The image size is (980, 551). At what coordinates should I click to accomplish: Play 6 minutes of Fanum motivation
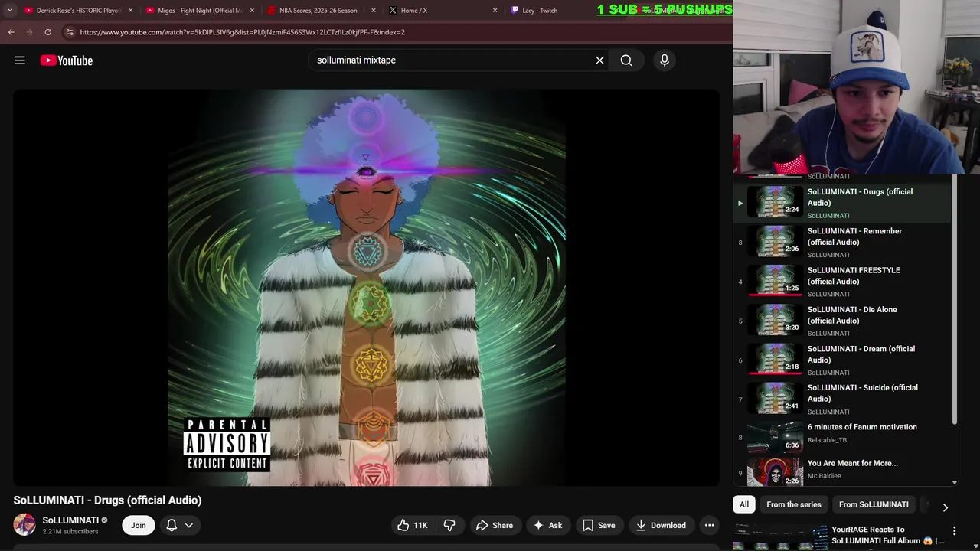[842, 438]
